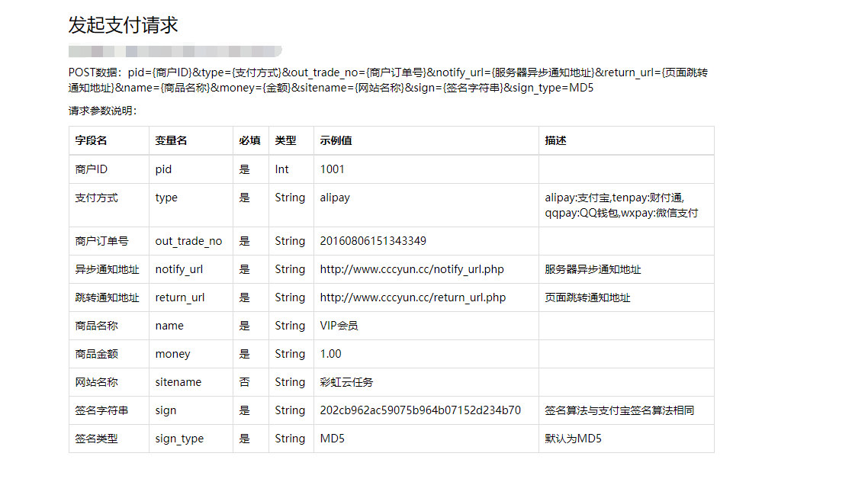Click the blurred URL line under the heading
Image resolution: width=868 pixels, height=479 pixels.
click(175, 52)
